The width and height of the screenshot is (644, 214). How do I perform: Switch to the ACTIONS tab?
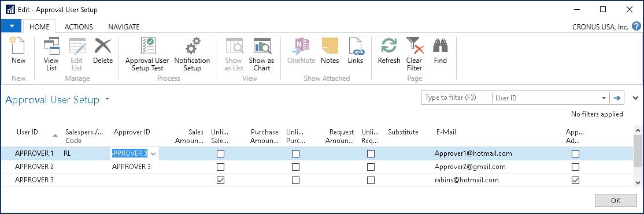tap(79, 27)
